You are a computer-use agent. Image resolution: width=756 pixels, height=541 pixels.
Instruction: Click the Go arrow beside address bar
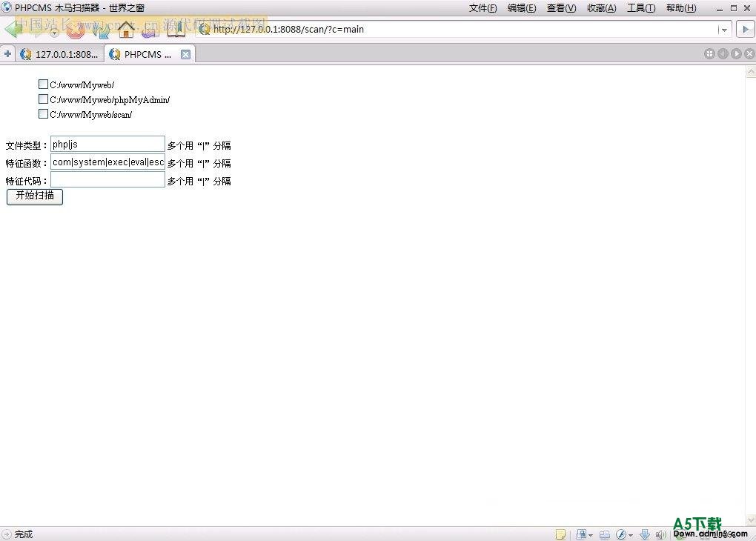point(746,30)
